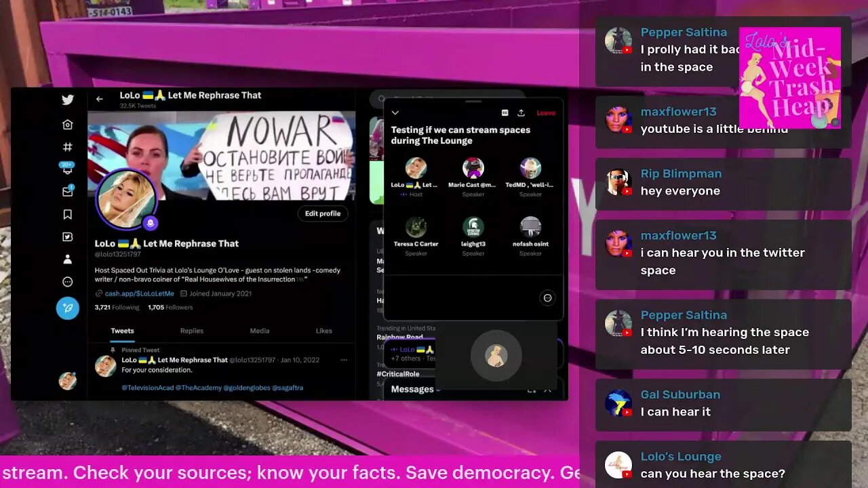The height and width of the screenshot is (488, 868).
Task: Click the 'Joined January 2021' text
Action: (220, 293)
